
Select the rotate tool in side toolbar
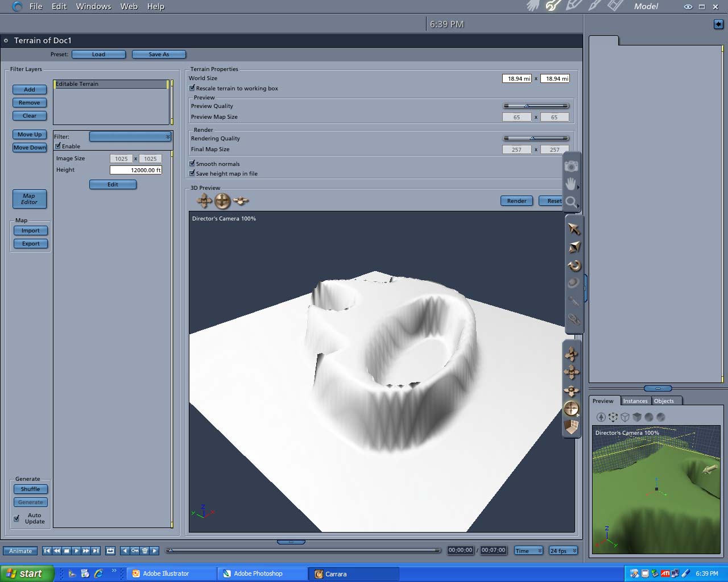[x=574, y=265]
